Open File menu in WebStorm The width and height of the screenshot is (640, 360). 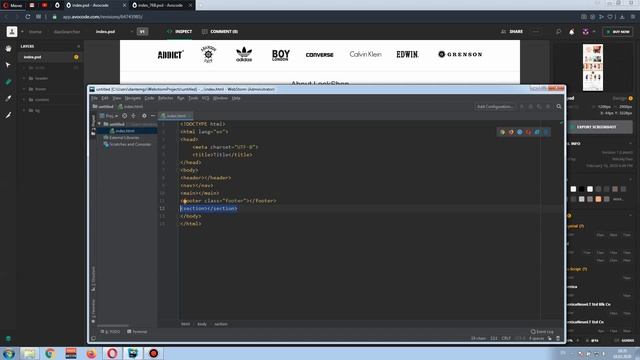pos(94,98)
